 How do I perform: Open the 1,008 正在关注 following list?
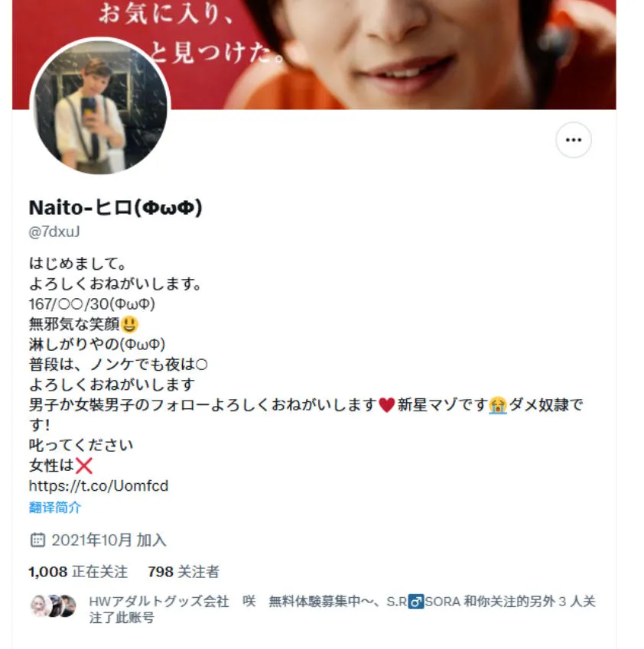coord(78,572)
